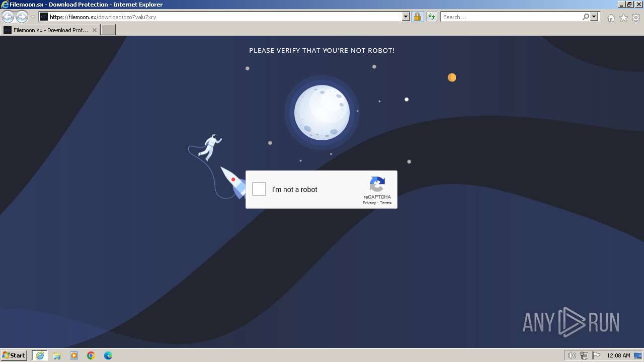644x362 pixels.
Task: Refresh the page with the refresh icon
Action: click(432, 17)
